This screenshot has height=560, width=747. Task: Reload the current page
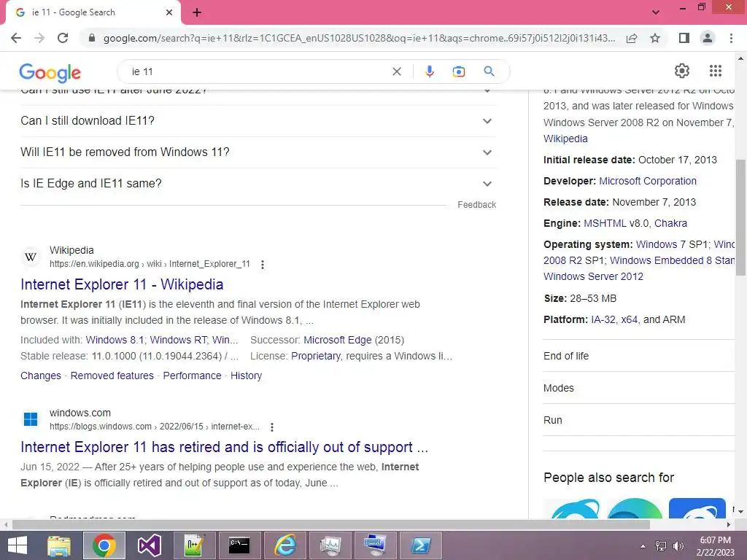tap(63, 38)
